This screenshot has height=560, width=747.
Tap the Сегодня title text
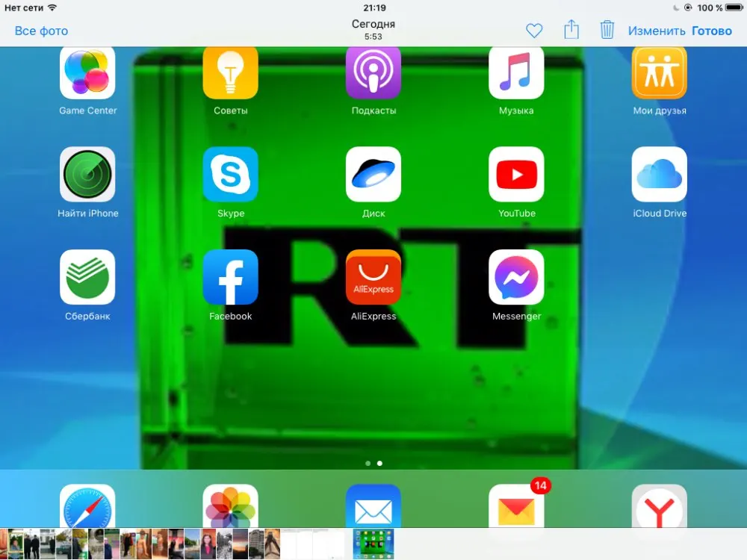(373, 24)
